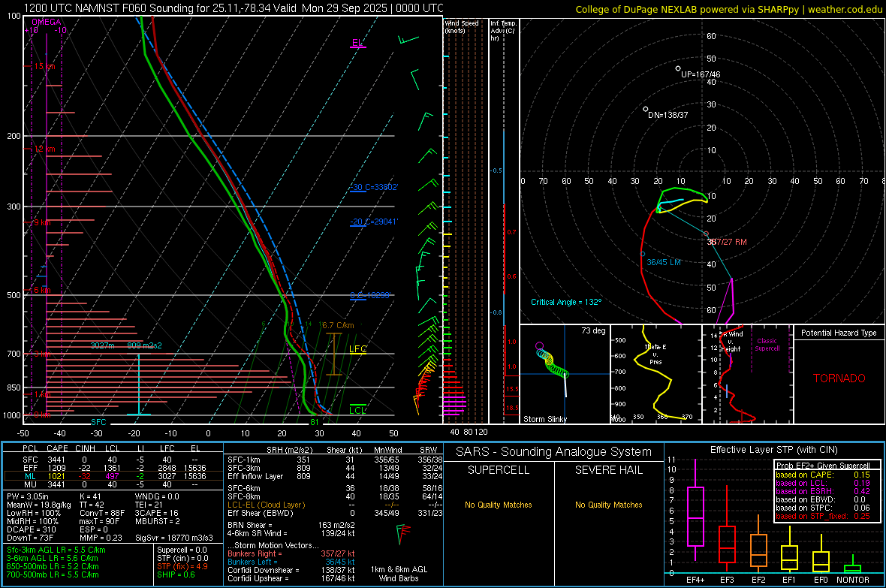886x588 pixels.
Task: Click the MeanW = 19.8g/kg value
Action: click(x=39, y=505)
